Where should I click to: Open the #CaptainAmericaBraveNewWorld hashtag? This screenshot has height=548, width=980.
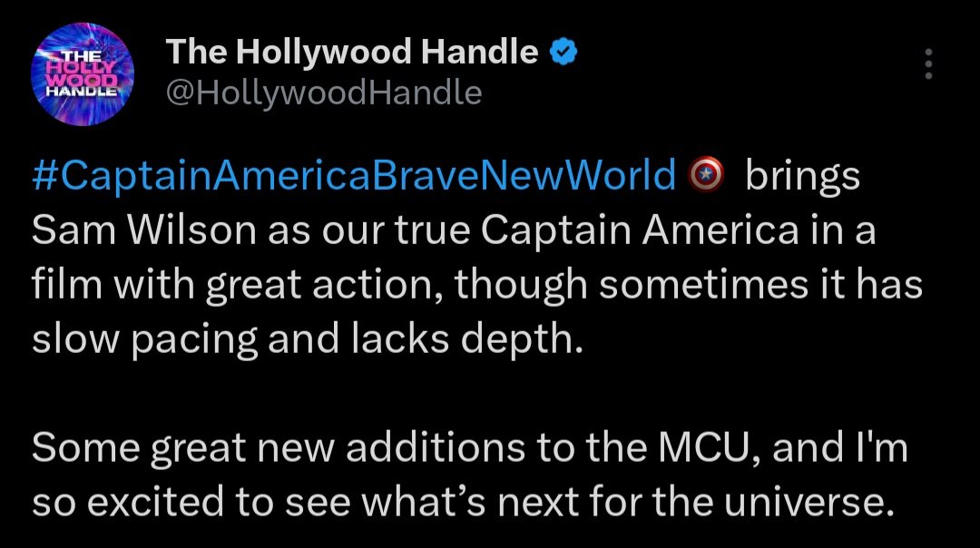pyautogui.click(x=354, y=176)
